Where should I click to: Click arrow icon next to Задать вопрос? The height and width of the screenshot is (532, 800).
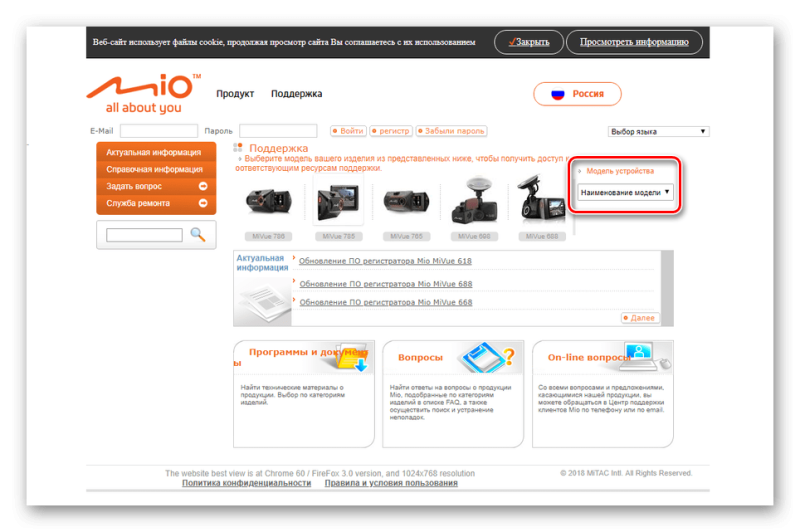click(203, 186)
